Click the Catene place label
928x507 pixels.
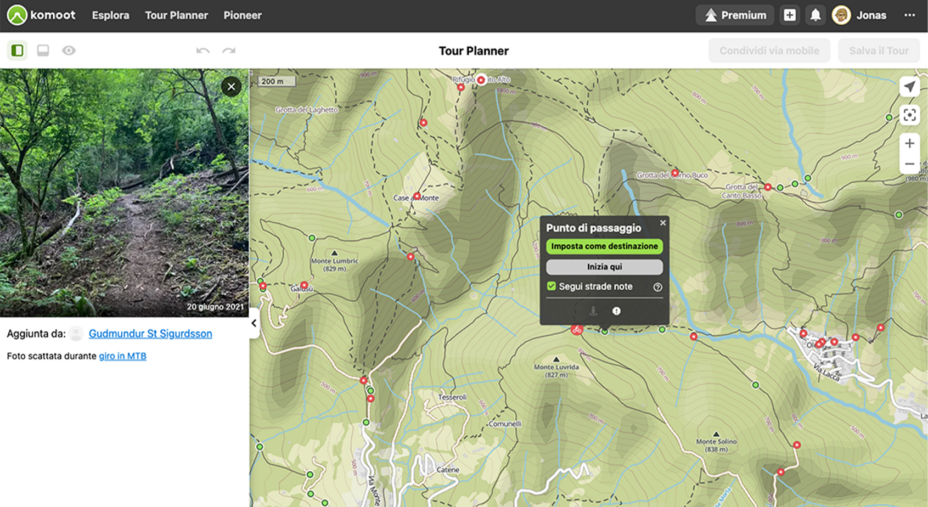pos(448,470)
